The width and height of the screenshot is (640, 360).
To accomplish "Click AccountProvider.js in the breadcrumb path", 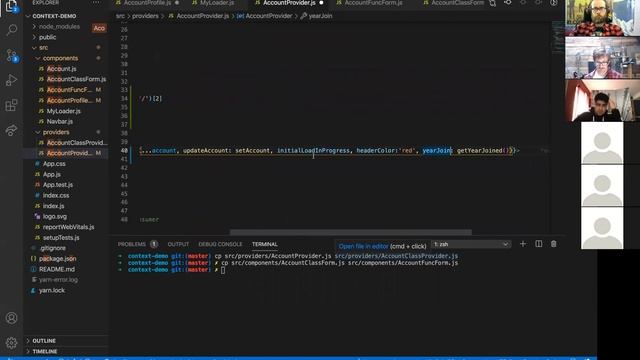I will (202, 16).
